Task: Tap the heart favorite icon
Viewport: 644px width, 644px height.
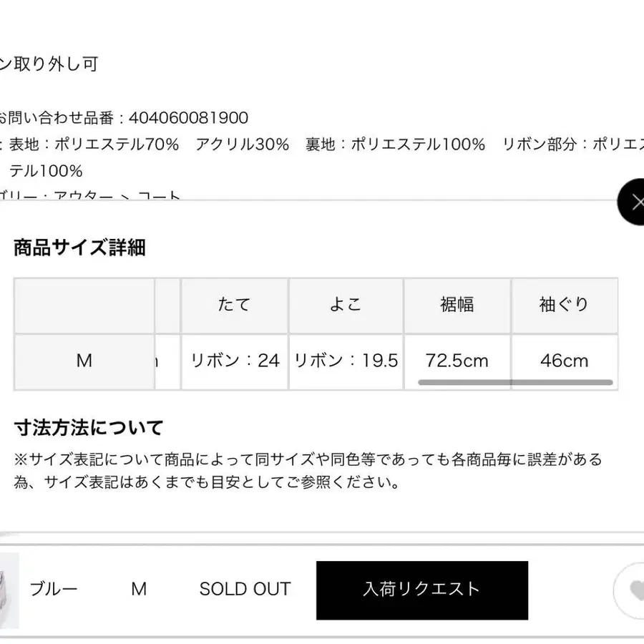Action: 633,590
